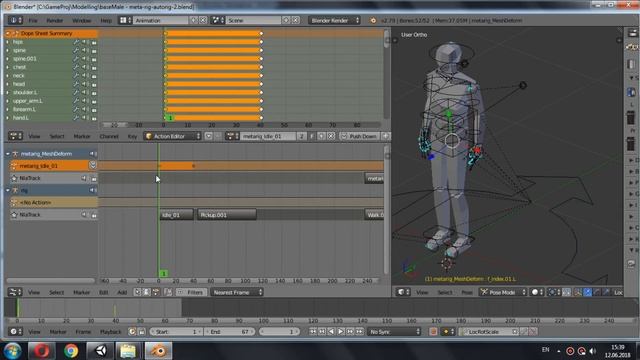The height and width of the screenshot is (360, 640).
Task: Open the File menu
Action: (x=33, y=20)
